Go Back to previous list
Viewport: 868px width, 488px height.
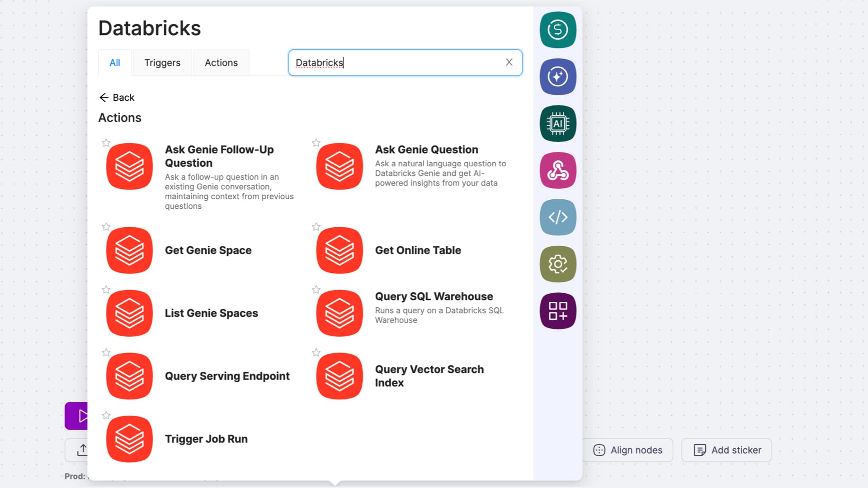coord(117,98)
